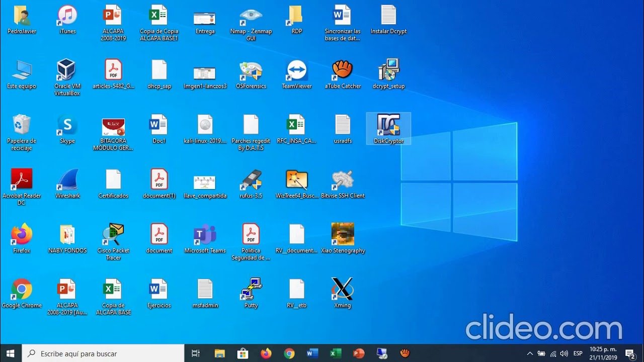This screenshot has width=644, height=362.
Task: Click the RV__document file icon
Action: pyautogui.click(x=296, y=239)
